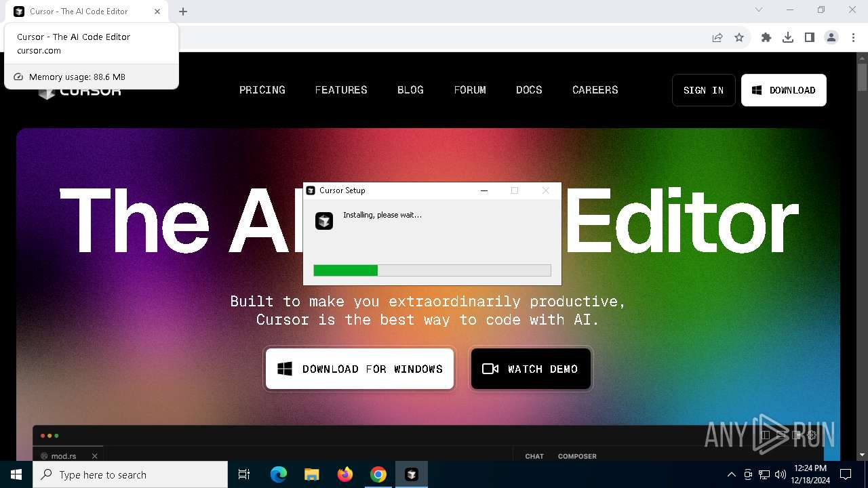Open the CHAT tab in demo preview

(534, 456)
